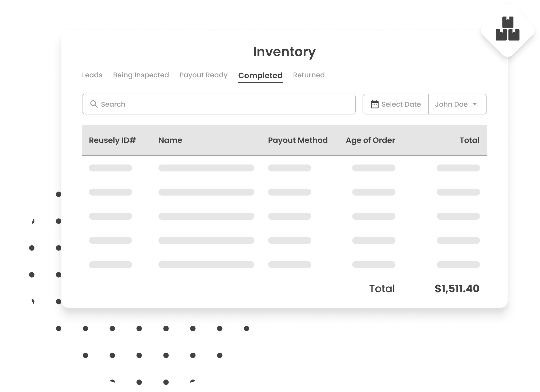Viewport: 540px width, 392px height.
Task: Switch to the Returned tab
Action: 309,75
